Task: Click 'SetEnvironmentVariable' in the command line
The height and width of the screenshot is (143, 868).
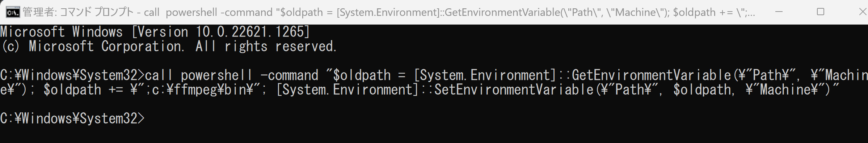Action: pyautogui.click(x=513, y=90)
